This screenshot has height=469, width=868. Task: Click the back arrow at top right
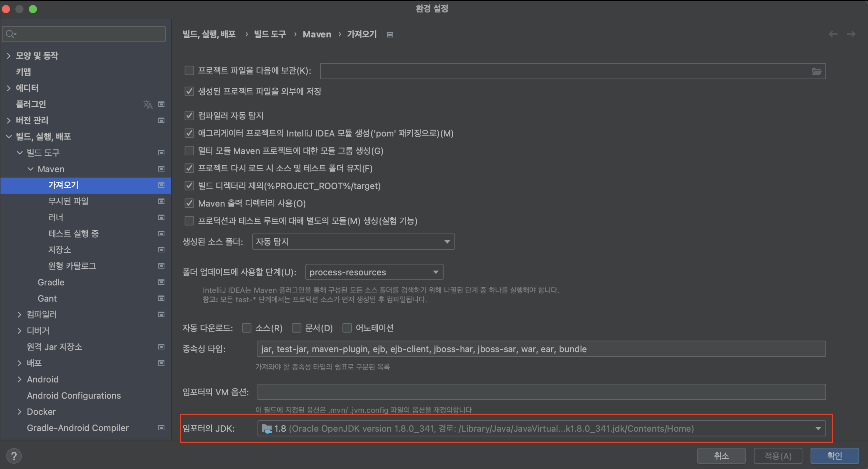833,34
